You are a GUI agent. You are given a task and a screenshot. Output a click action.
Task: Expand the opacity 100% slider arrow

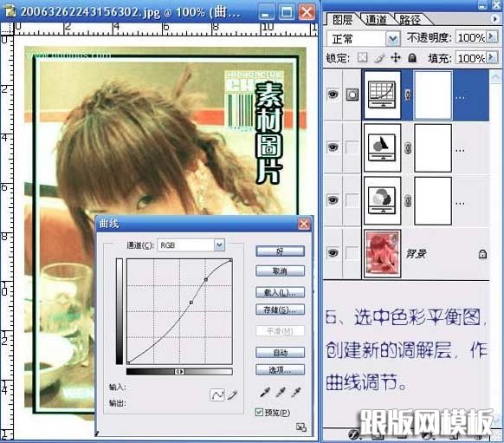pyautogui.click(x=492, y=36)
